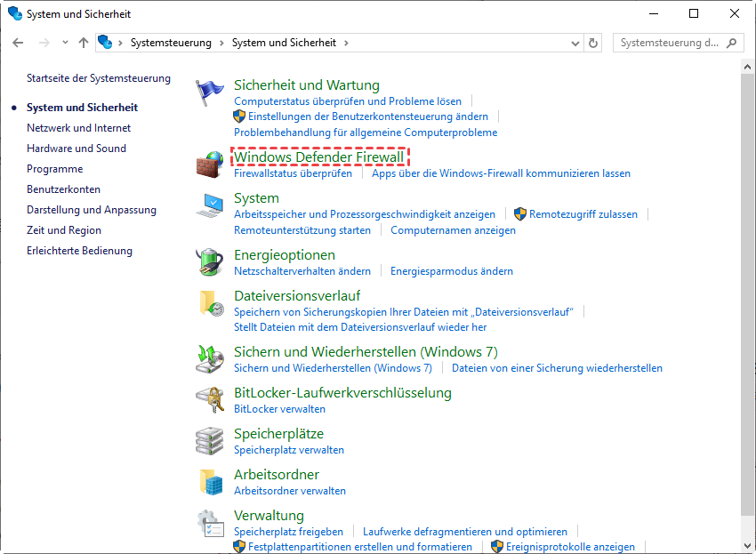Click the Verwaltung gear checklist icon
Screen dimensions: 756x554
(x=211, y=523)
